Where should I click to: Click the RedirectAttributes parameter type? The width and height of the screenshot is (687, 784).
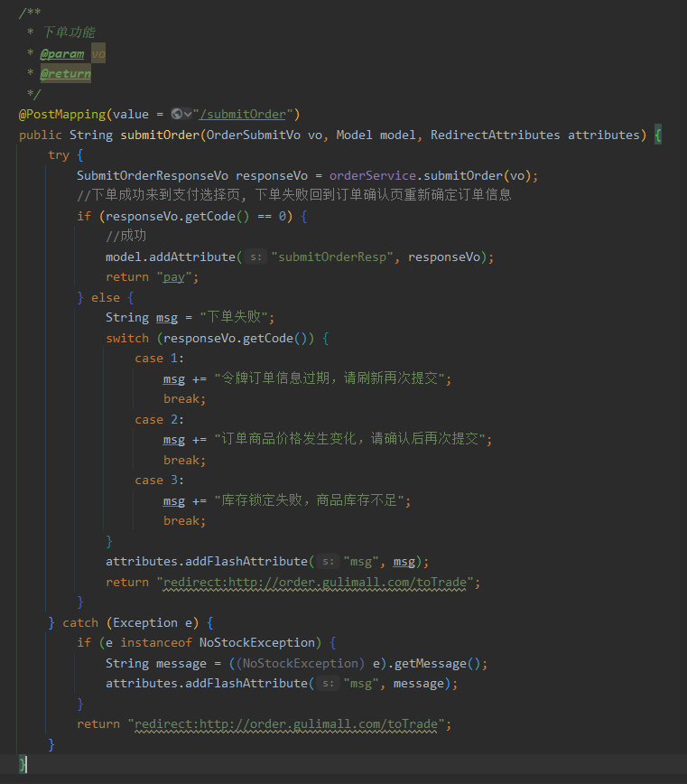click(x=495, y=135)
